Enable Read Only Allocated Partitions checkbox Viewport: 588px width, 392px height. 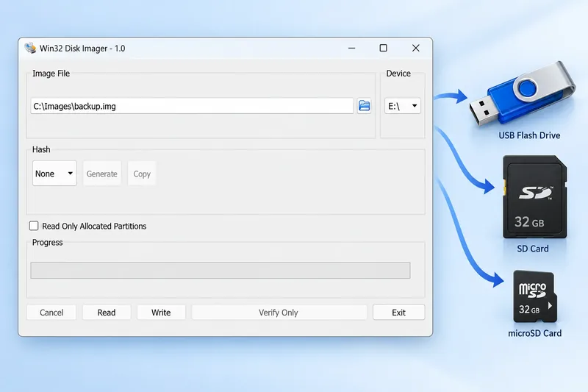[34, 226]
